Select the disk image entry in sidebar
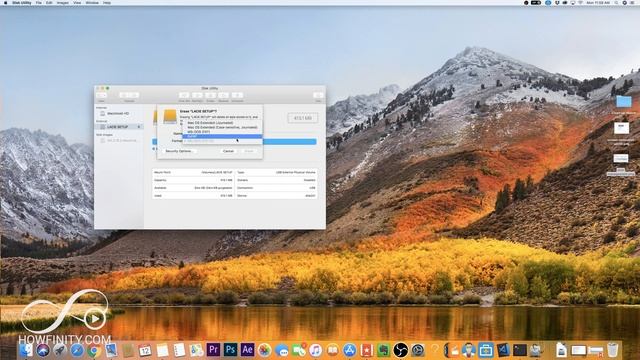The height and width of the screenshot is (360, 640). (x=118, y=140)
